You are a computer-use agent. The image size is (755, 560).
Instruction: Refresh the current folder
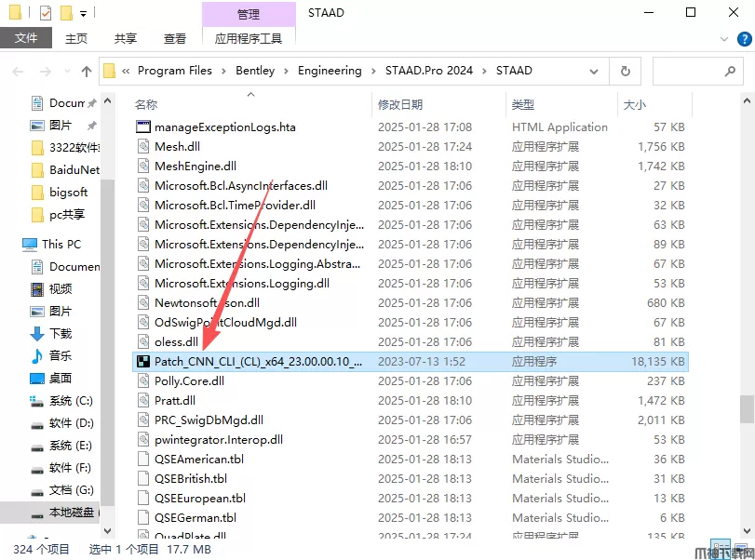coord(625,72)
